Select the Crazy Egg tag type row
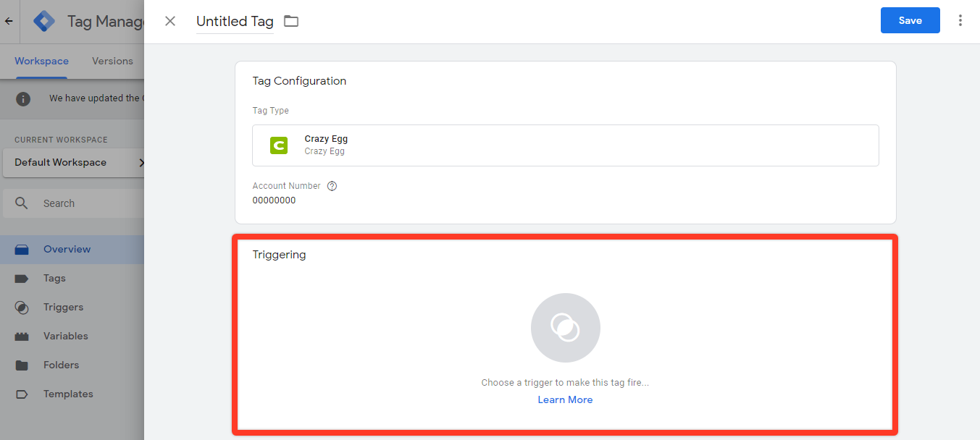The image size is (980, 440). pyautogui.click(x=565, y=145)
